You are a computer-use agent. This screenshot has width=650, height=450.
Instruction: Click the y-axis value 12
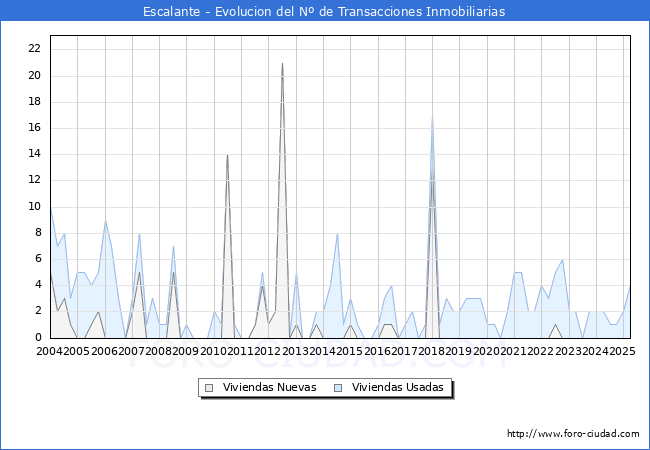(35, 180)
